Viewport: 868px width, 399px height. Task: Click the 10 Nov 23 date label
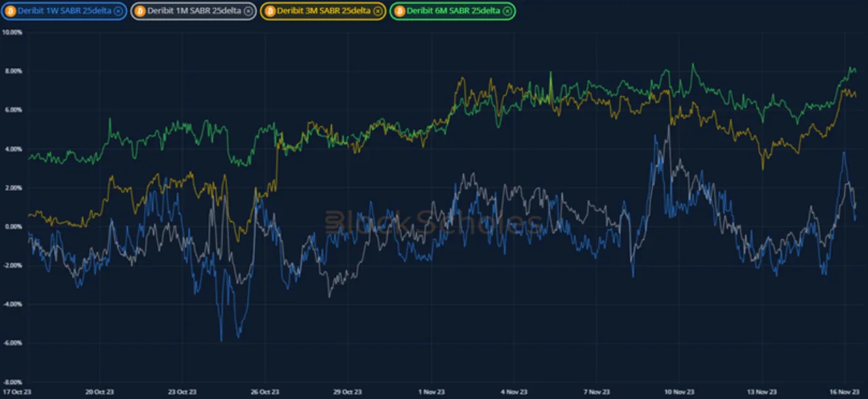click(680, 392)
